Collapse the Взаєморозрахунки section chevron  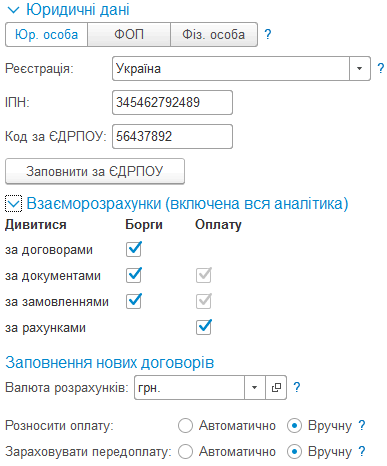pyautogui.click(x=13, y=204)
